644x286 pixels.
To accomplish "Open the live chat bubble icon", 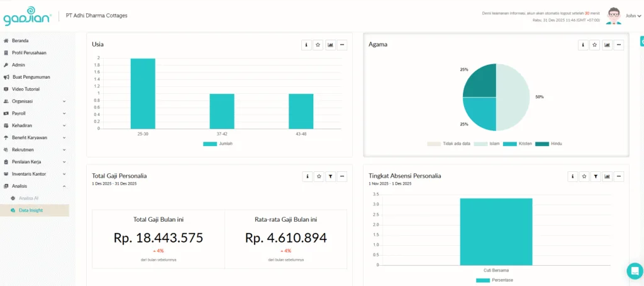I will [635, 270].
